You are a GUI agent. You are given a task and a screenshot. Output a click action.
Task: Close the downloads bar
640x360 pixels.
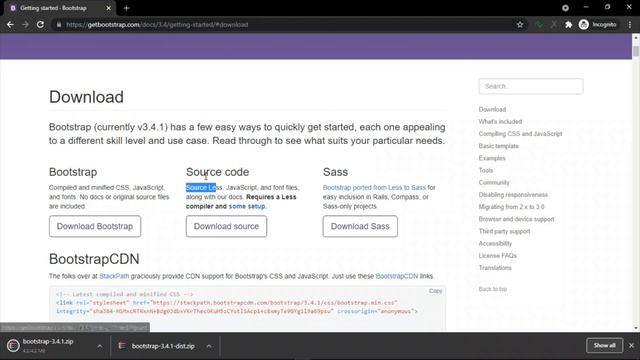(x=631, y=345)
